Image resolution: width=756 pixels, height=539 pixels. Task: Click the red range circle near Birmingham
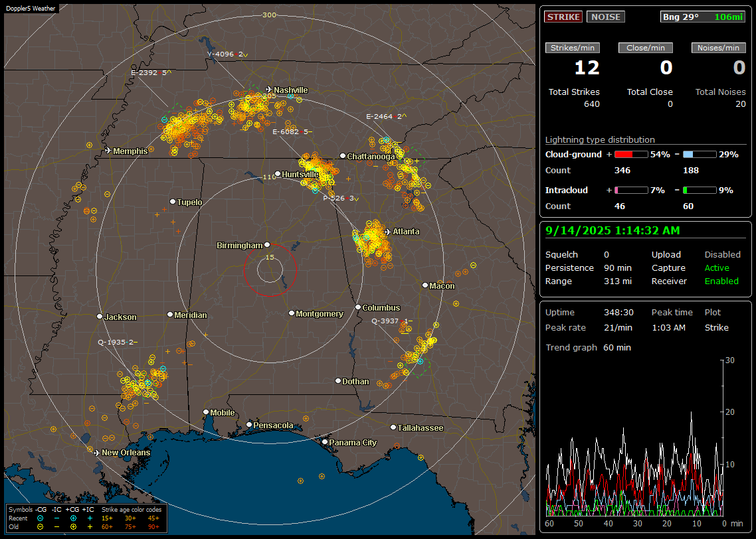(x=270, y=269)
